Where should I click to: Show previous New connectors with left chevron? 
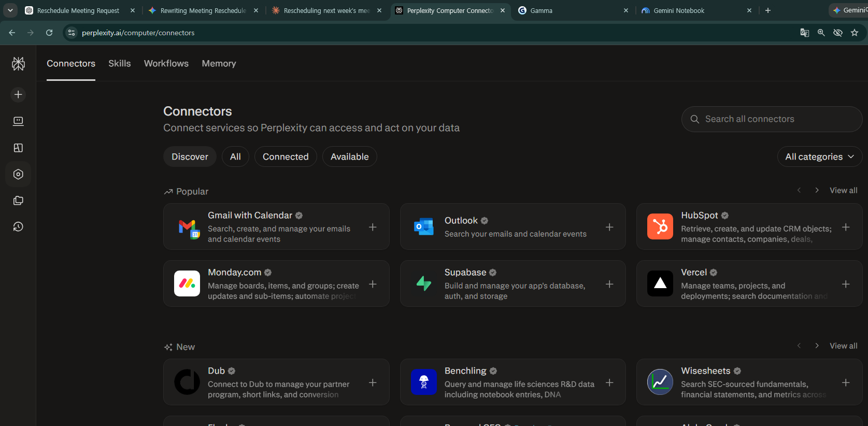(x=799, y=346)
